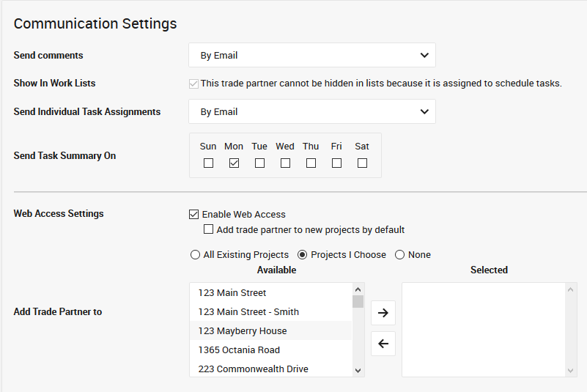The image size is (587, 392).
Task: Open the Send comments dropdown
Action: click(312, 55)
